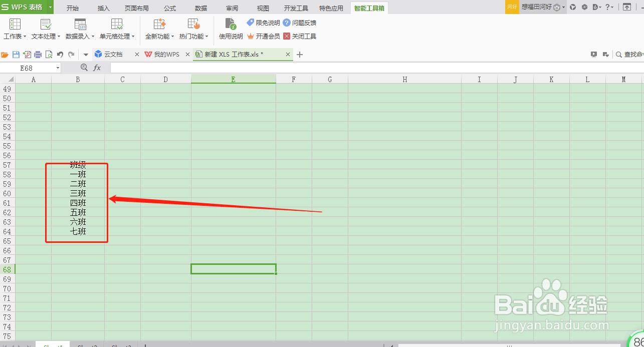This screenshot has height=347, width=644.
Task: Select the cell containing 七班
Action: click(78, 231)
